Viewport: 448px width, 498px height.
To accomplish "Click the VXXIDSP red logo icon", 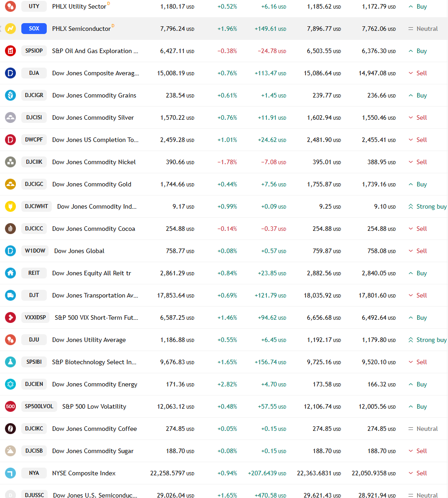I will click(10, 317).
